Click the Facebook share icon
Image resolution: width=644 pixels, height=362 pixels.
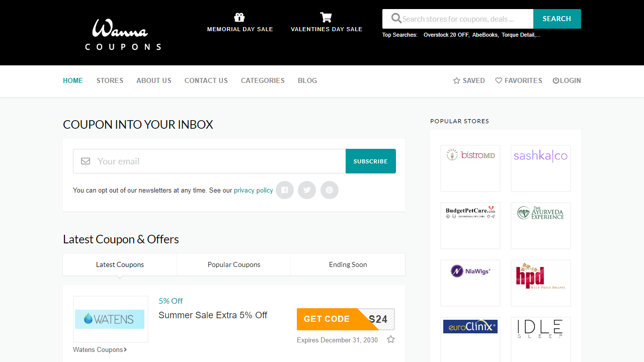click(285, 190)
